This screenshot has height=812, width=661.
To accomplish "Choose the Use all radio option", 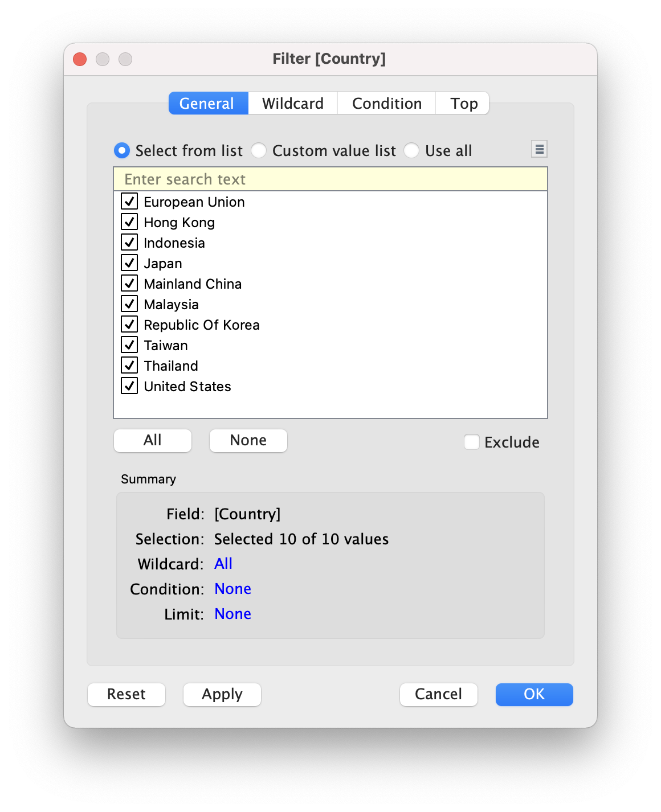I will [x=412, y=151].
